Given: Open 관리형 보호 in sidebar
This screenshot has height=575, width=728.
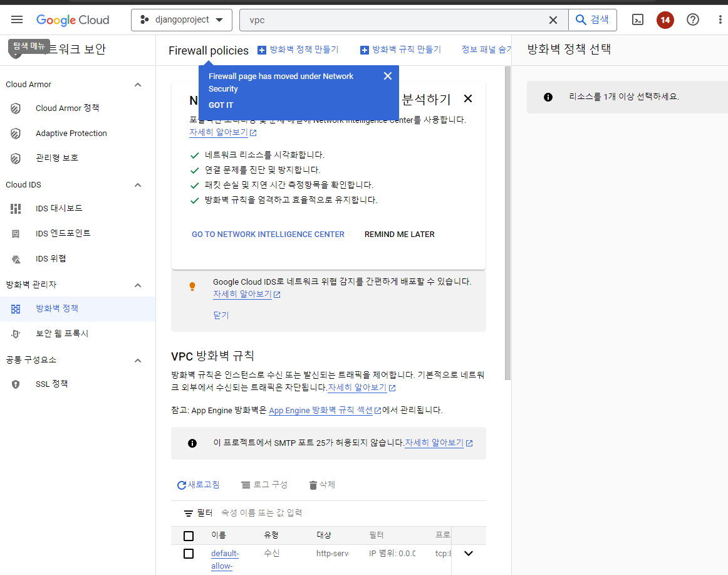Looking at the screenshot, I should click(56, 158).
